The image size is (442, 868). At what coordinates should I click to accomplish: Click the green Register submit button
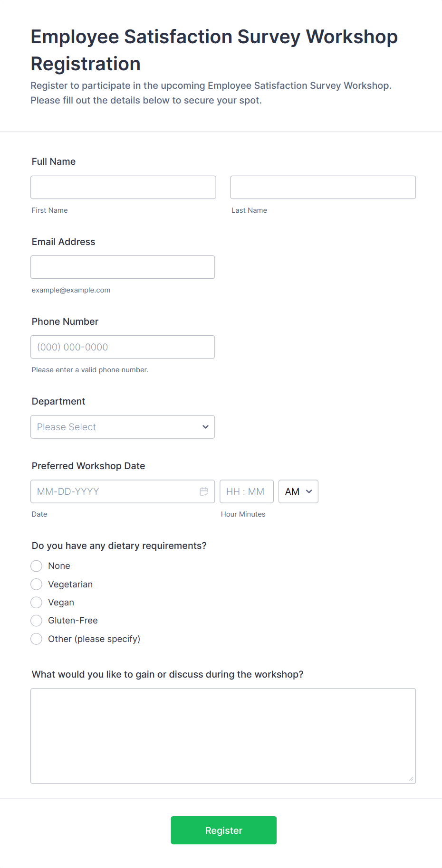coord(223,830)
